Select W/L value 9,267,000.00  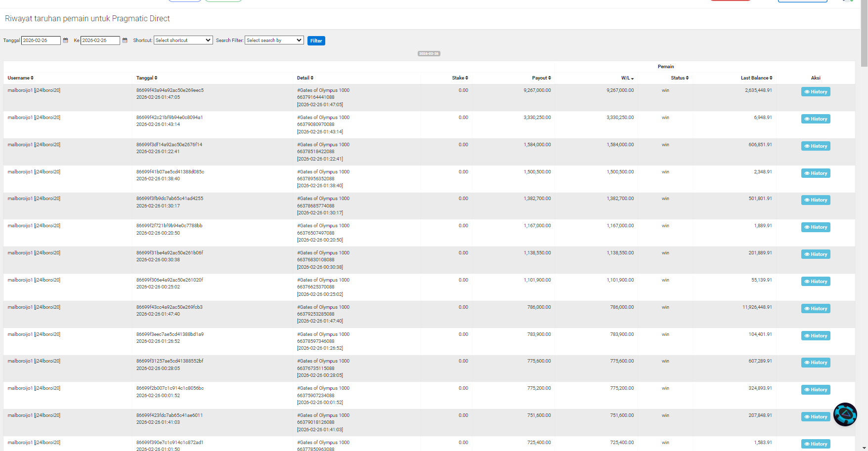pos(620,90)
